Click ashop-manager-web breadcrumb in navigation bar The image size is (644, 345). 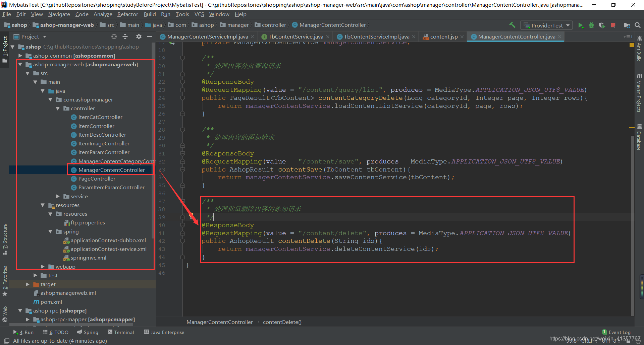64,25
